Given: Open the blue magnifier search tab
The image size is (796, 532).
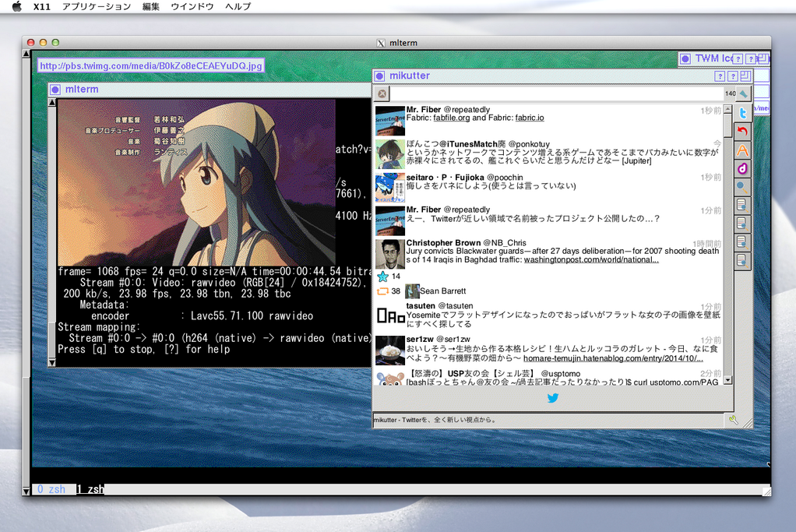Looking at the screenshot, I should (x=743, y=187).
